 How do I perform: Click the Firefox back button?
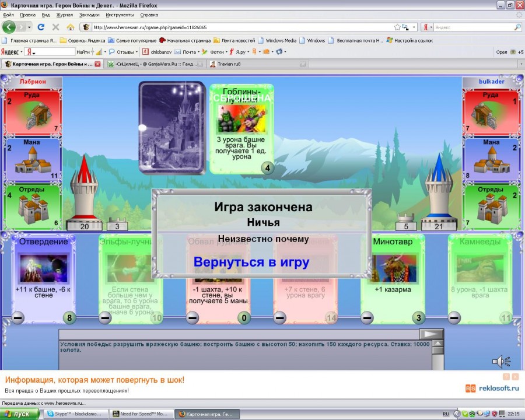tap(9, 27)
